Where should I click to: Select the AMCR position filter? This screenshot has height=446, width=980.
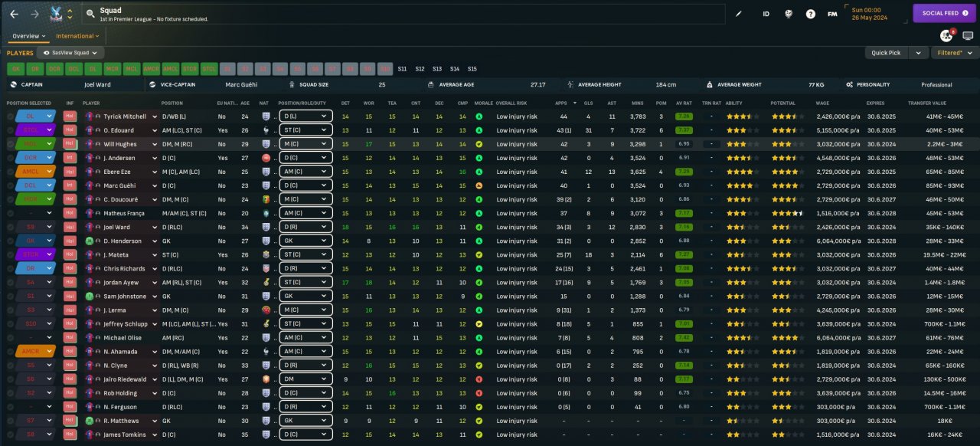tap(152, 68)
